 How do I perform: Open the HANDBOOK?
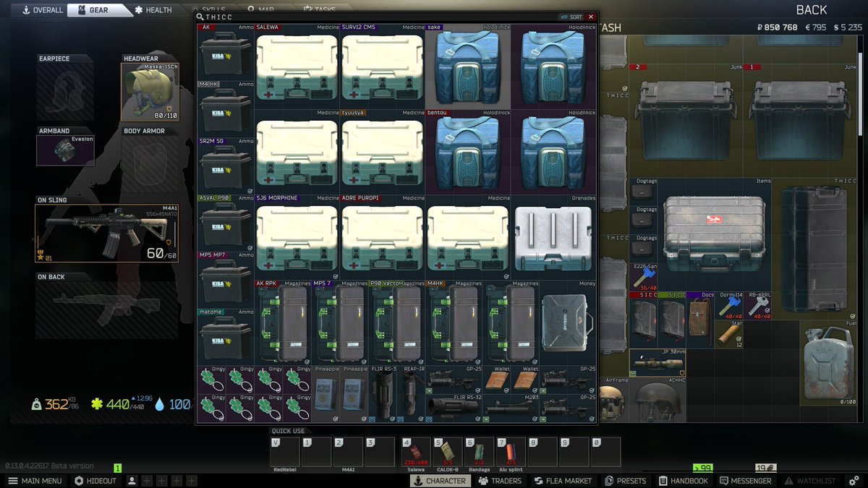coord(684,481)
